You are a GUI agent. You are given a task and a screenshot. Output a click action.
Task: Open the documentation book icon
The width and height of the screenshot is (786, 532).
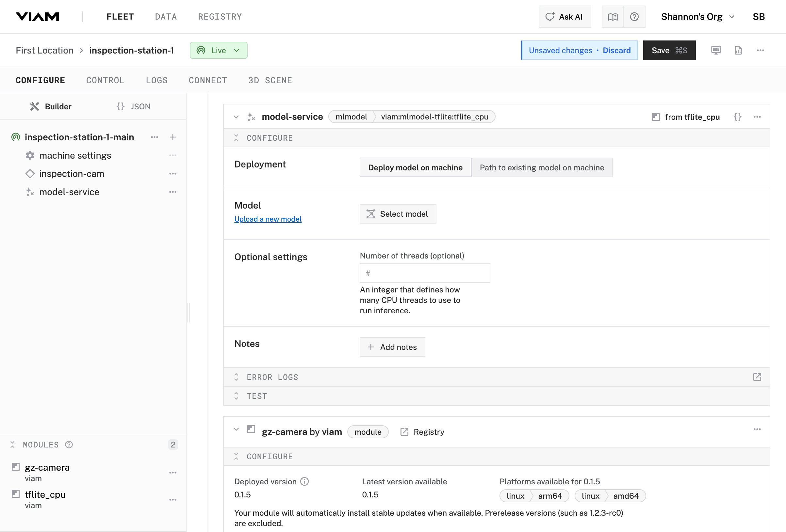click(613, 17)
